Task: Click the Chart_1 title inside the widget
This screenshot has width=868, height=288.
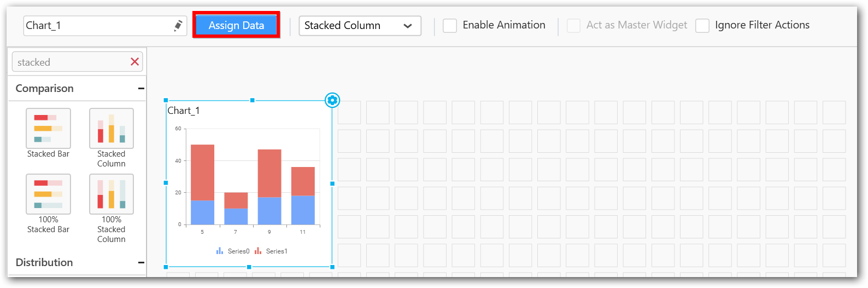Action: 184,111
